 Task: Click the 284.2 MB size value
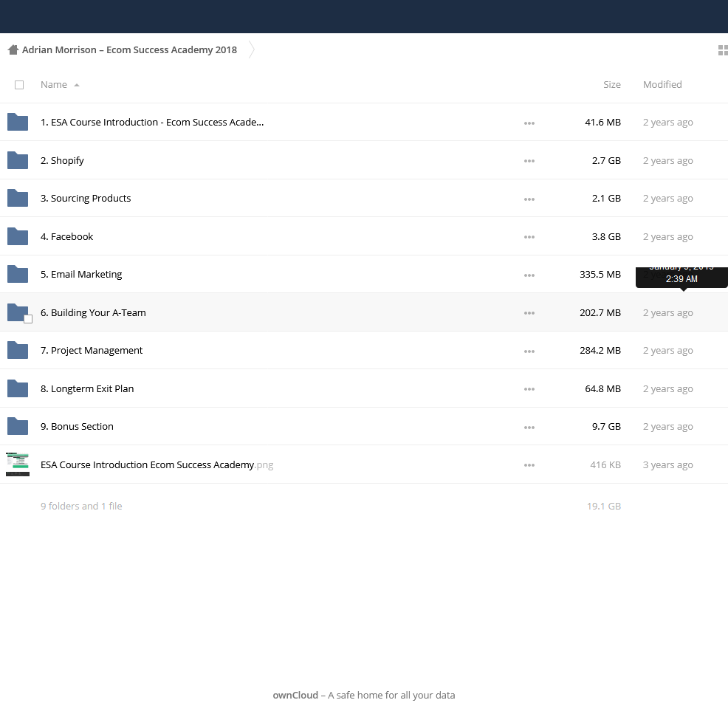[600, 350]
